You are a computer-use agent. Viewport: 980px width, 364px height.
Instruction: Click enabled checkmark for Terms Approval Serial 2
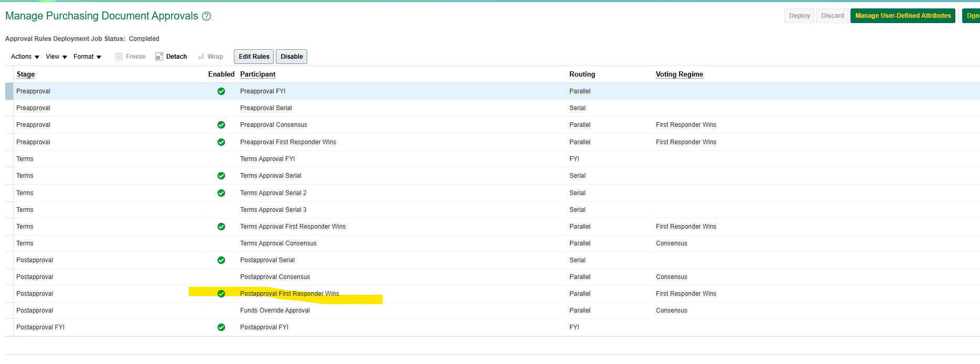pyautogui.click(x=221, y=193)
